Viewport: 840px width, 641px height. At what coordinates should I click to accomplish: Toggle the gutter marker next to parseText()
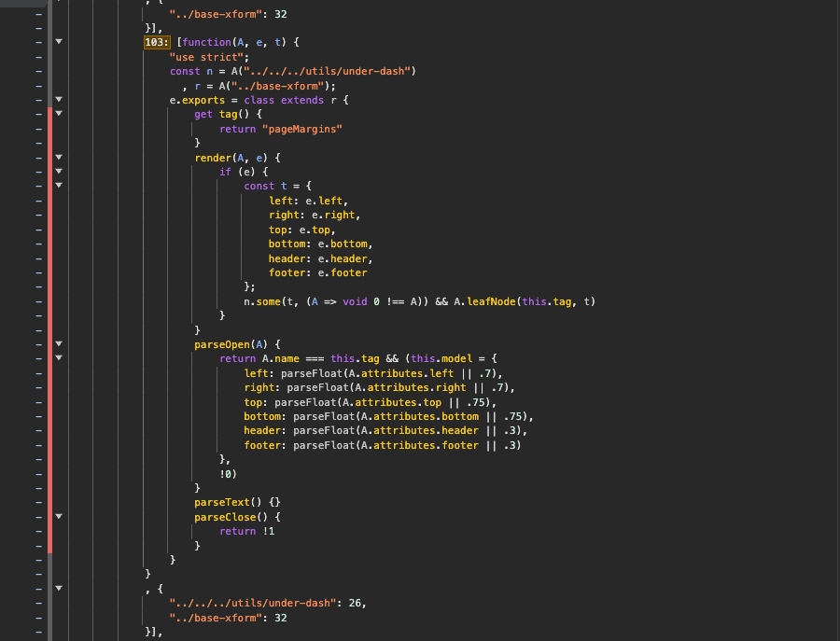tap(37, 502)
